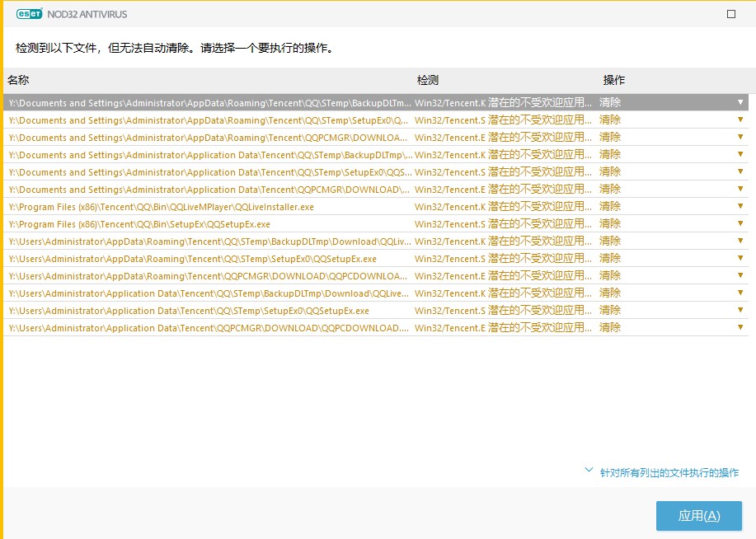This screenshot has width=756, height=539.
Task: Click Win32/Tencent.K detection for Users Application Data BackupDLTmp
Action: tap(503, 293)
